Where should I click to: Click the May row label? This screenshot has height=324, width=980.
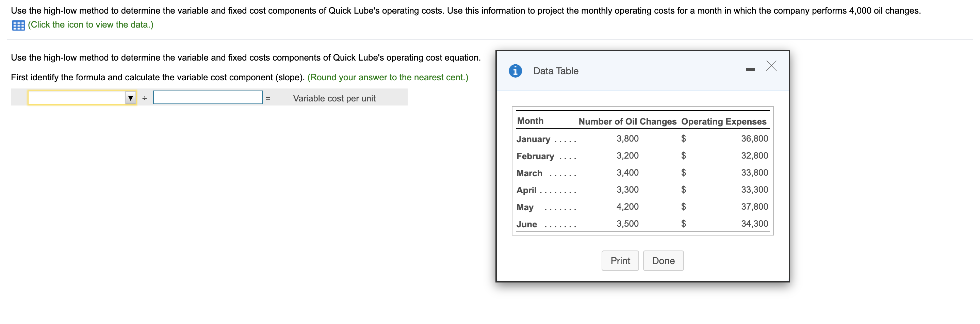click(x=525, y=207)
